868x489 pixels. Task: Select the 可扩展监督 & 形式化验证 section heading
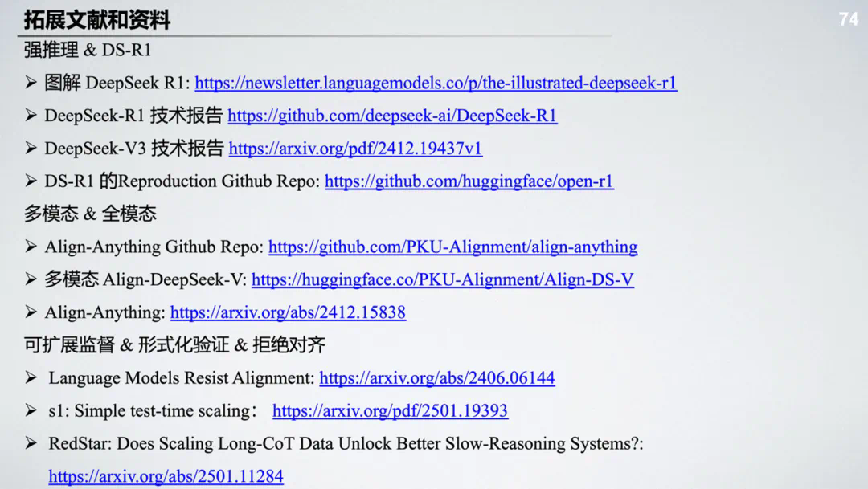click(x=174, y=345)
